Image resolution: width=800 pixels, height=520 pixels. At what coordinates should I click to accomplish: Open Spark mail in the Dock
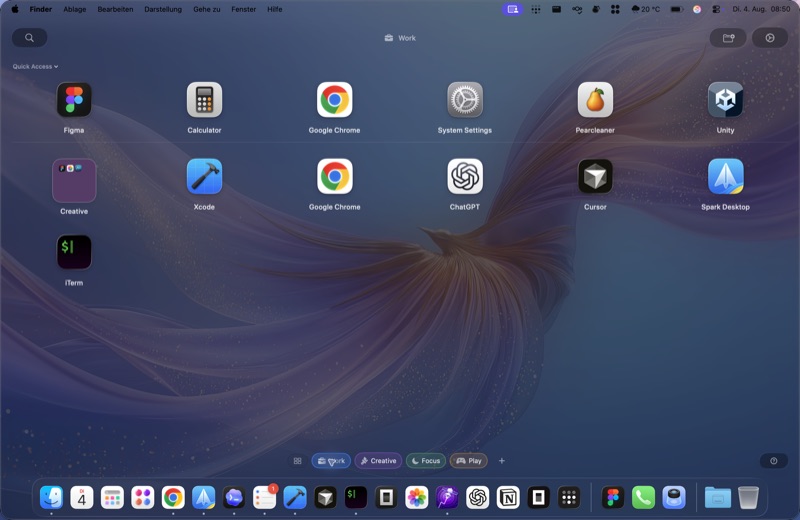[204, 498]
